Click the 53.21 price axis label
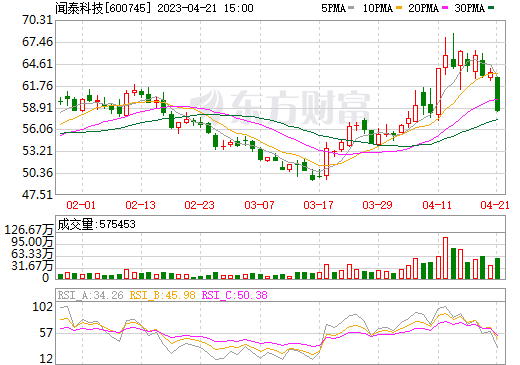 (x=37, y=151)
